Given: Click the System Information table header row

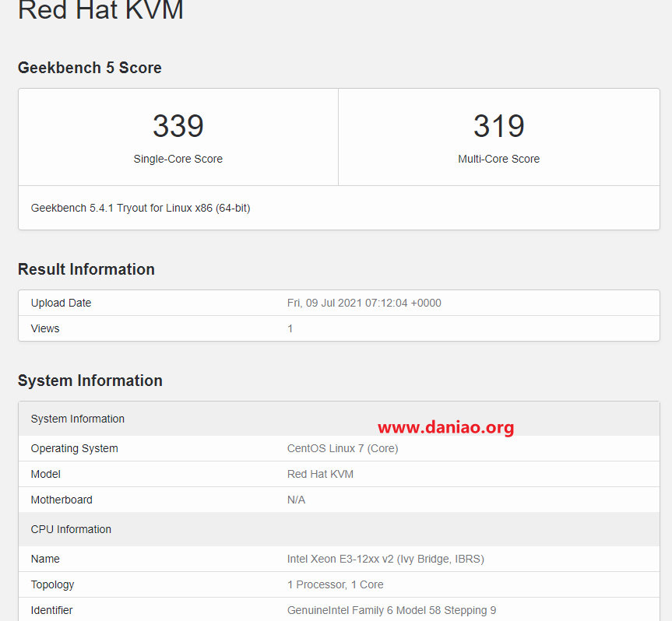Looking at the screenshot, I should pyautogui.click(x=339, y=419).
